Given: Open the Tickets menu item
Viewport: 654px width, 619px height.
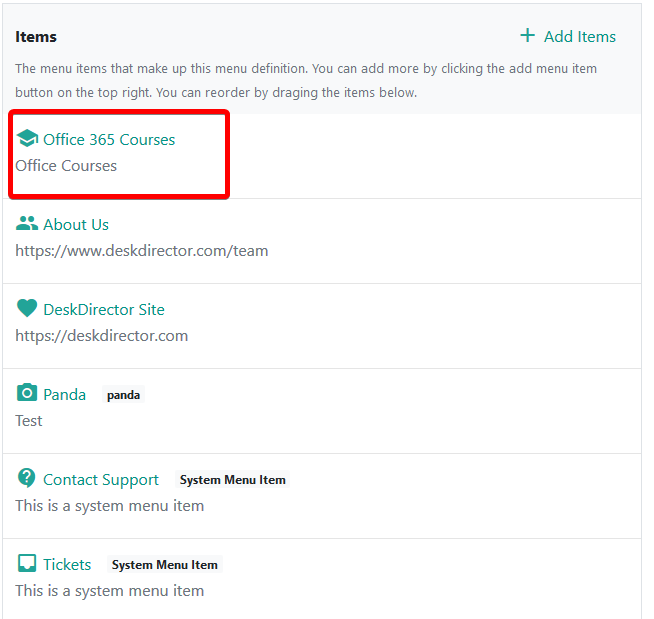Looking at the screenshot, I should tap(67, 564).
